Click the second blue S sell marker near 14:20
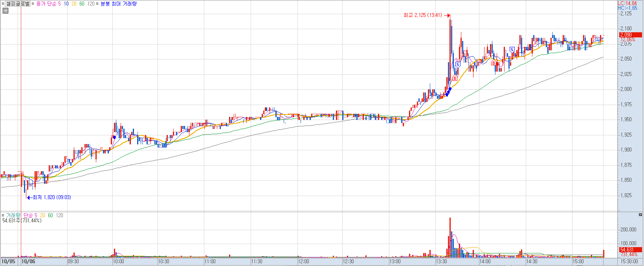644x266 pixels. [x=512, y=50]
